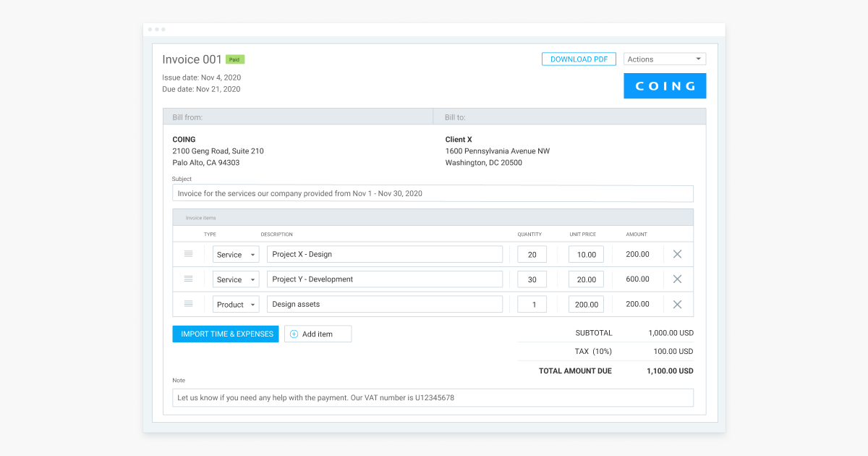This screenshot has width=868, height=456.
Task: Click the drag handle beside Project X - Design
Action: tap(189, 253)
